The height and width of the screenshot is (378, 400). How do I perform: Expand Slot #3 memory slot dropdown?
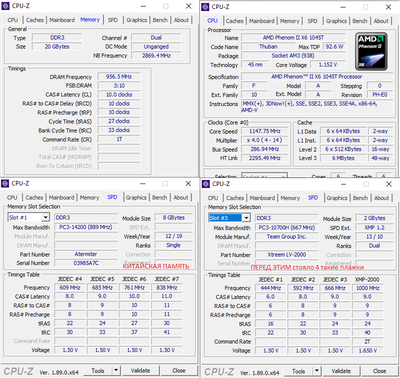coord(246,218)
